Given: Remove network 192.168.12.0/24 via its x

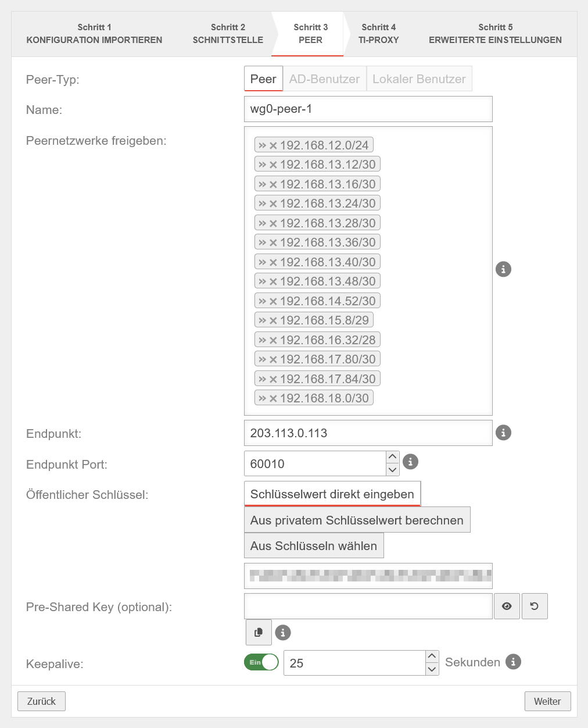Looking at the screenshot, I should tap(273, 145).
